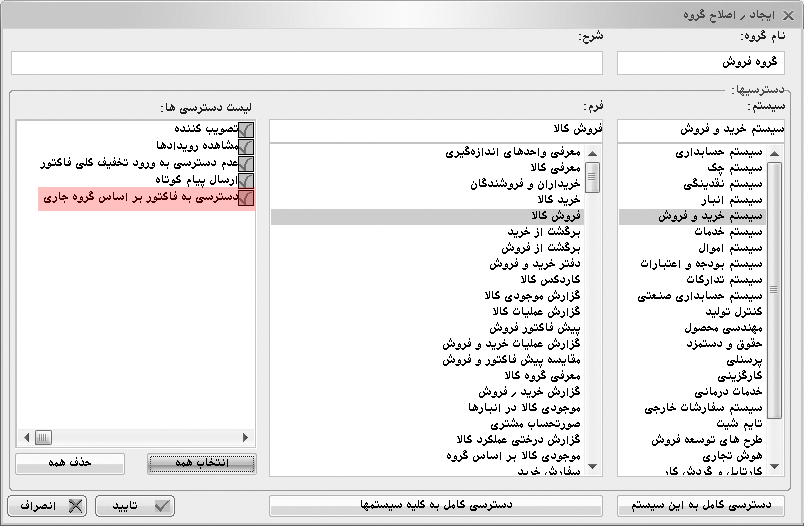Screen dimensions: 804x526
Task: Select حقوق و دستمزد in the system list
Action: pos(721,344)
